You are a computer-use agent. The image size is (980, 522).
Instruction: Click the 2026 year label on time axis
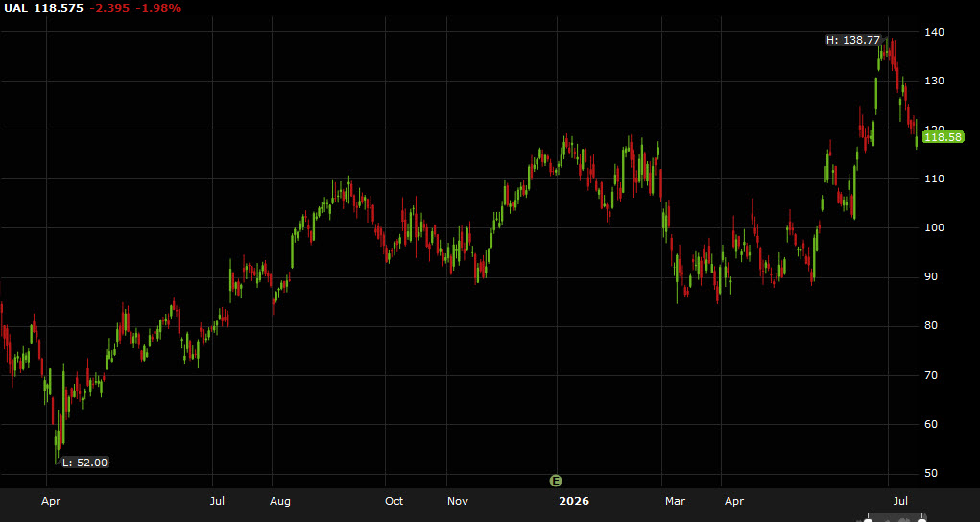[x=574, y=502]
